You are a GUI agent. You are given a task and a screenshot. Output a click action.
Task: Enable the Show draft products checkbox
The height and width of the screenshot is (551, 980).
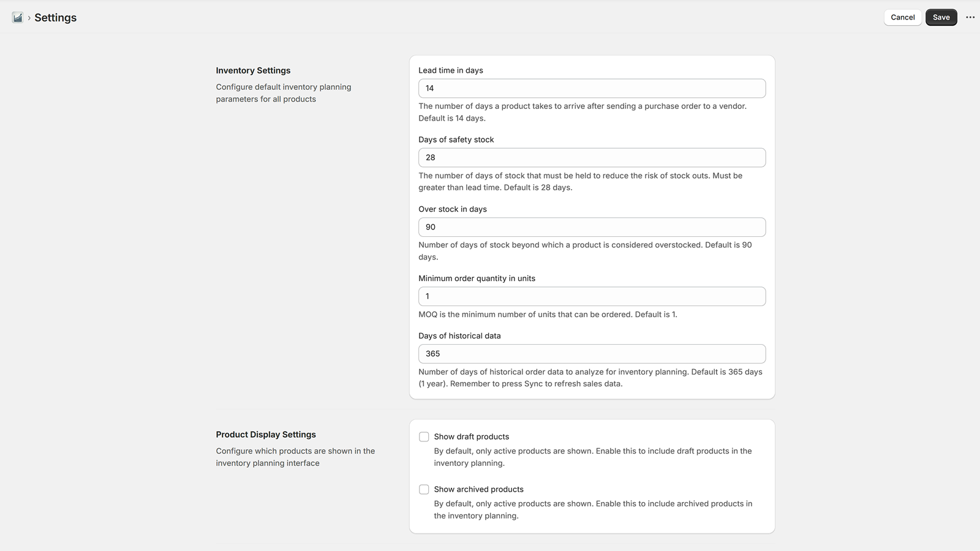click(x=424, y=437)
